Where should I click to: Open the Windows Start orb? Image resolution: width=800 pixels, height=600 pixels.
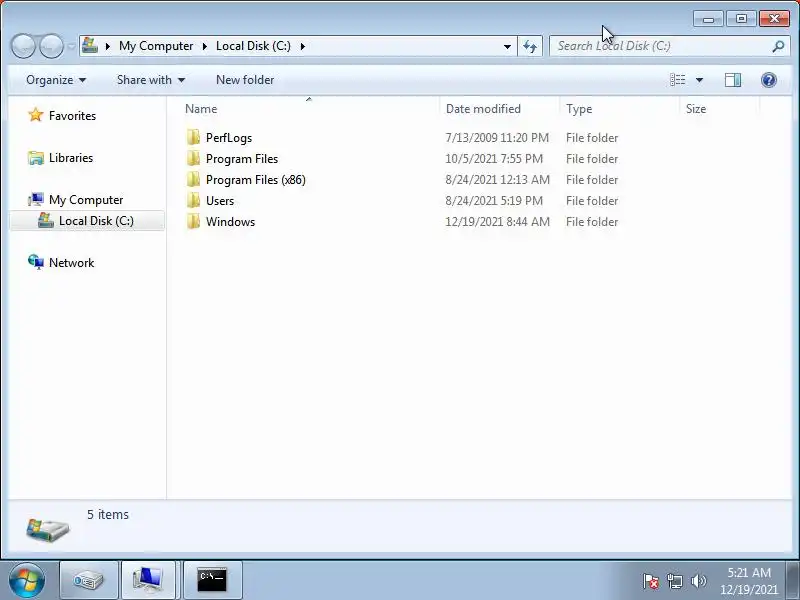coord(26,580)
